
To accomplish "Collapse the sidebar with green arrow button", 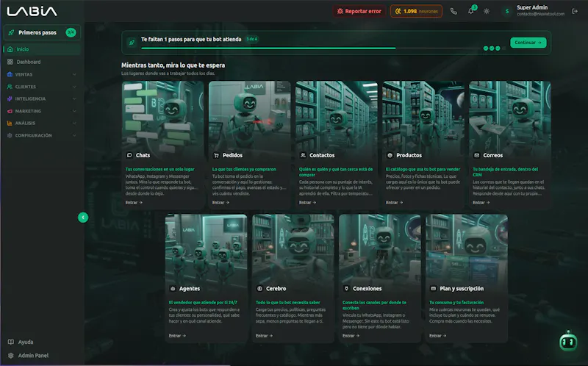I will point(83,218).
